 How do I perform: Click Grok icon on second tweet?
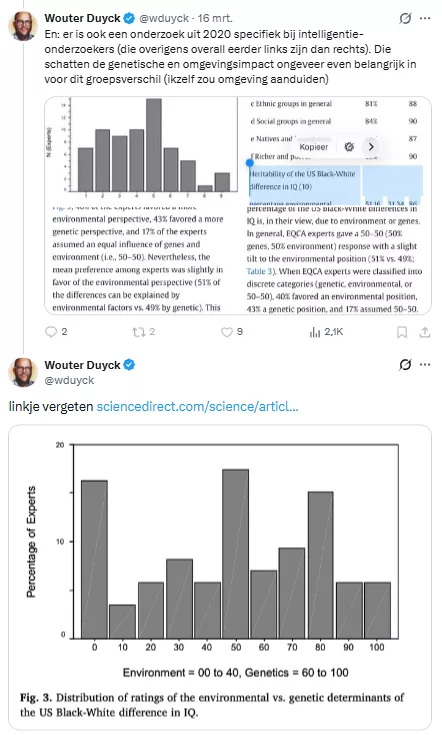(405, 364)
